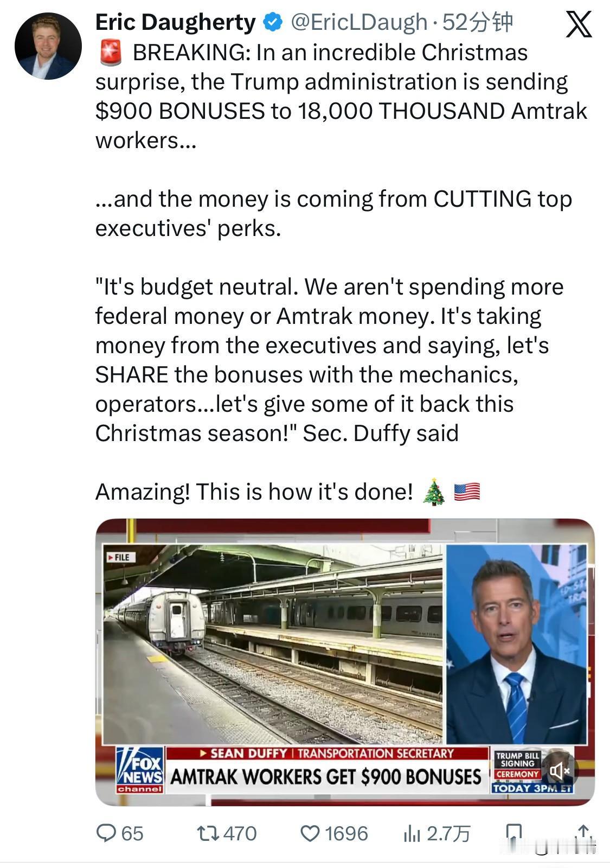610x868 pixels.
Task: Open the @EricLDaugh handle link
Action: [x=359, y=22]
